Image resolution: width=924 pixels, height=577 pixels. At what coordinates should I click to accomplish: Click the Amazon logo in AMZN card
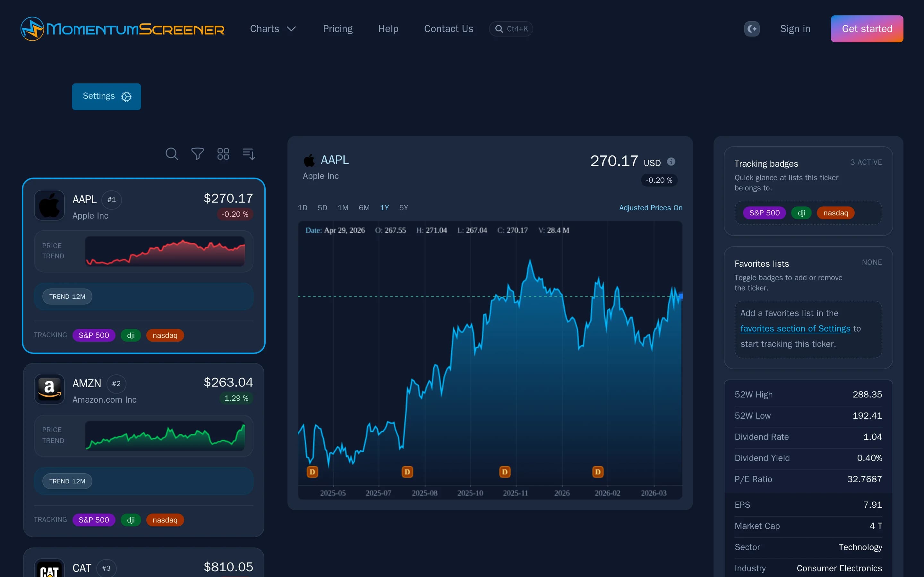pyautogui.click(x=49, y=389)
